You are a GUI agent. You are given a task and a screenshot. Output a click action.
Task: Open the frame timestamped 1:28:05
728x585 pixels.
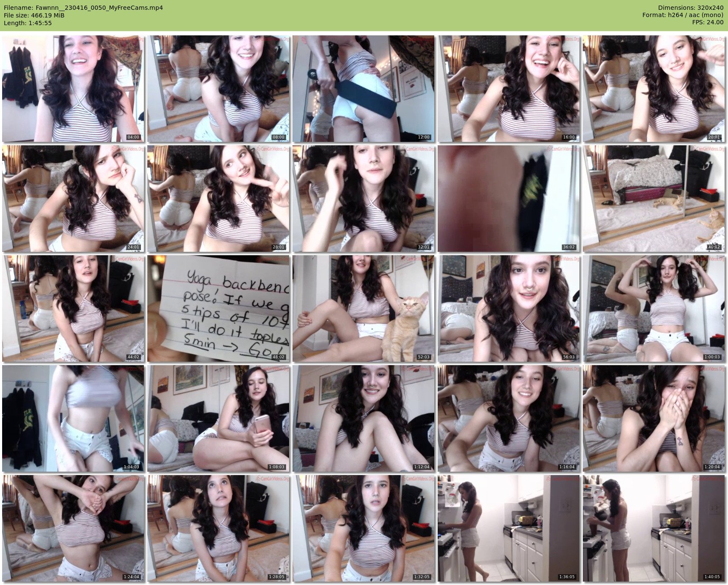tap(218, 528)
